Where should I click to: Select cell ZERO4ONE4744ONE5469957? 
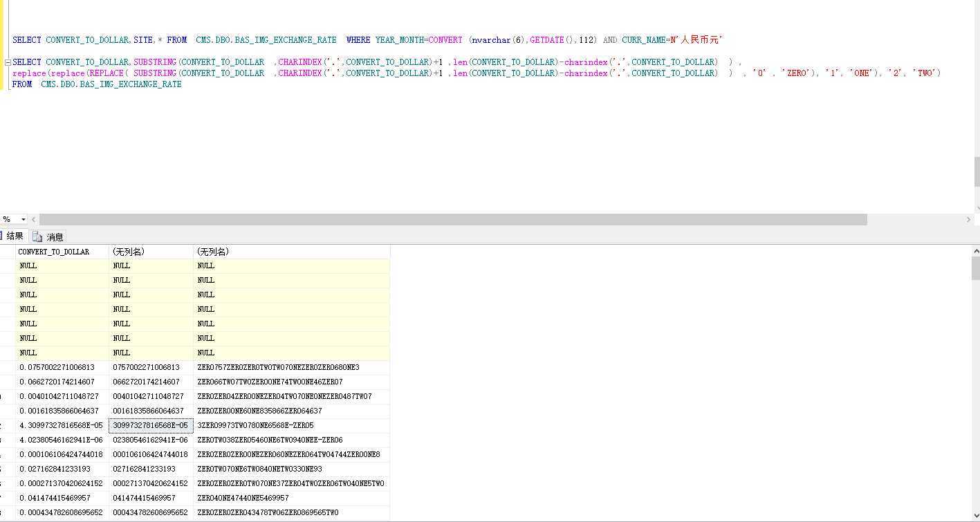pos(291,498)
